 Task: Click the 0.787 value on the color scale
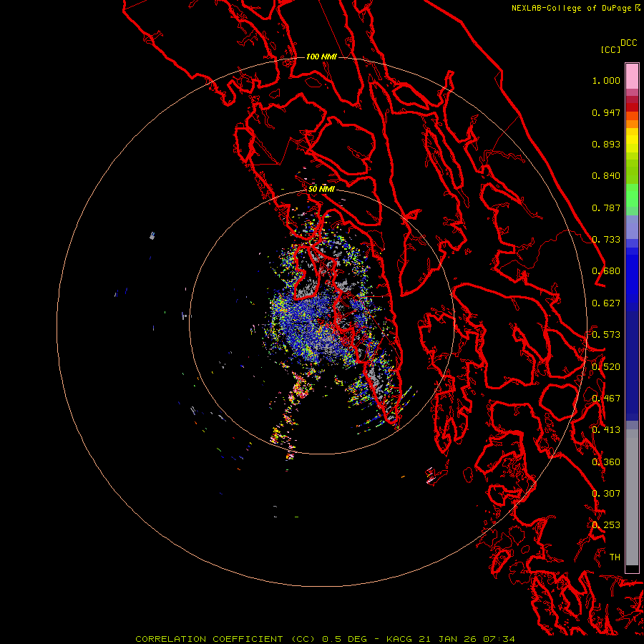[606, 208]
